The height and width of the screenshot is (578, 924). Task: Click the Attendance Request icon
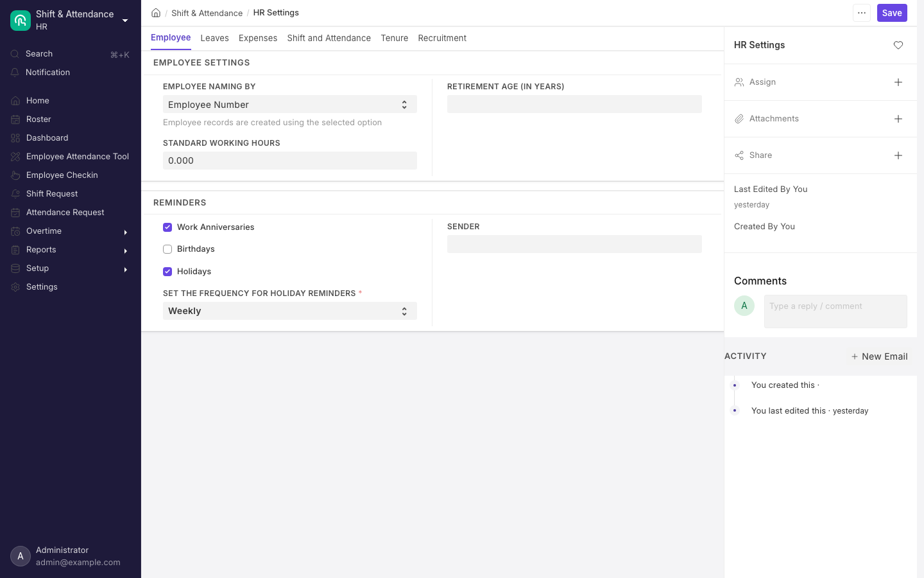[x=15, y=213]
